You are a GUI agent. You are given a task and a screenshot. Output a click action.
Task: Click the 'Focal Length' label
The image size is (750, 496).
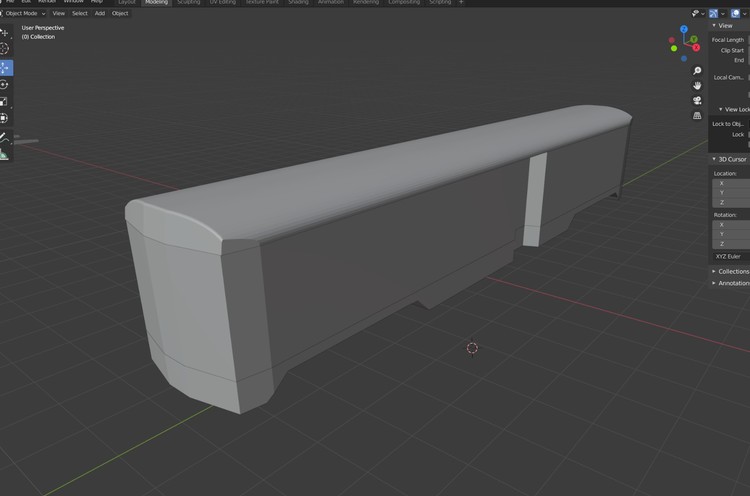[728, 40]
